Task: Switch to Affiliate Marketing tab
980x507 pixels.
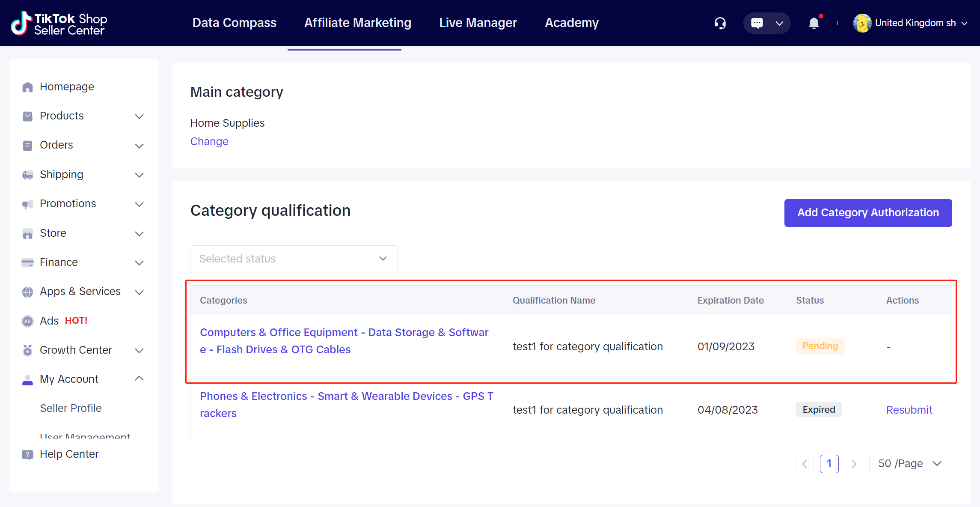Action: [357, 23]
